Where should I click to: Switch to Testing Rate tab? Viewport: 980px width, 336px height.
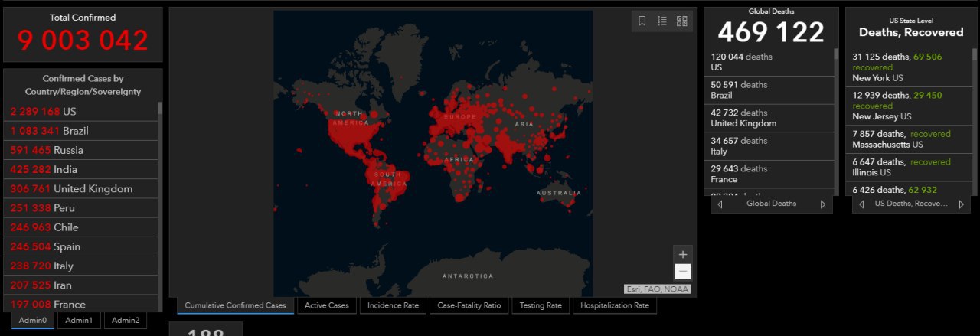541,305
